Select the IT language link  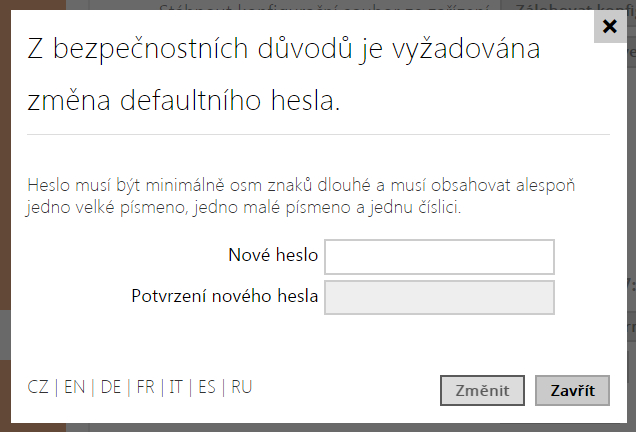[176, 387]
